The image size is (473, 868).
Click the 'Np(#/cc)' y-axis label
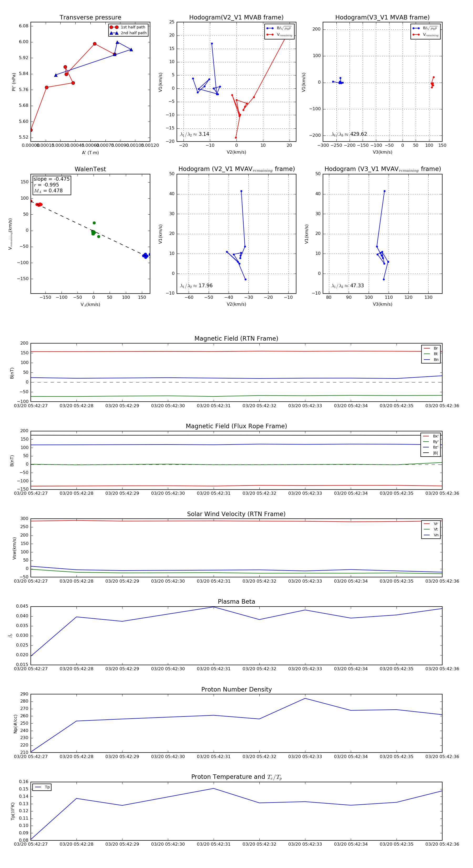pos(15,724)
